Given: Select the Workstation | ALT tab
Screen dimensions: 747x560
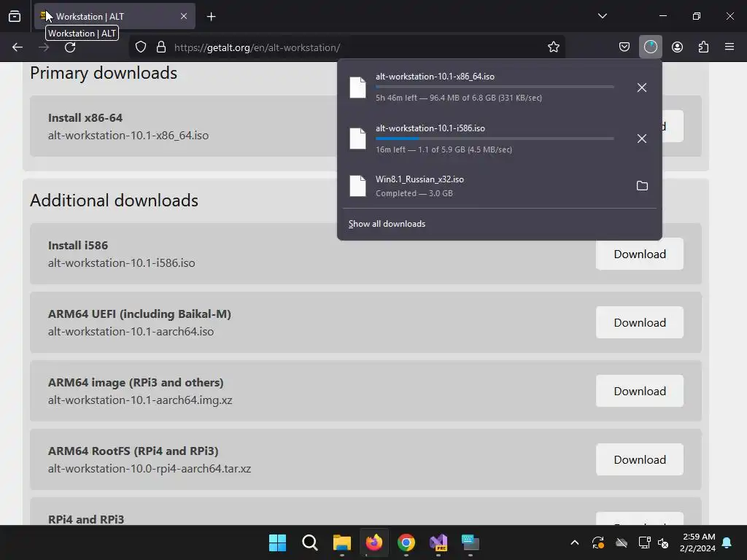Looking at the screenshot, I should [x=115, y=16].
